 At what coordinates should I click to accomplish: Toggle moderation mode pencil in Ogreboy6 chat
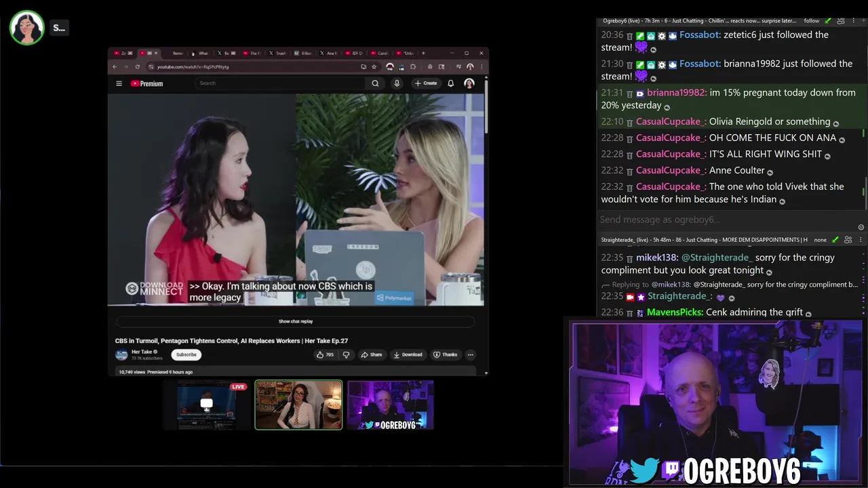pyautogui.click(x=828, y=21)
